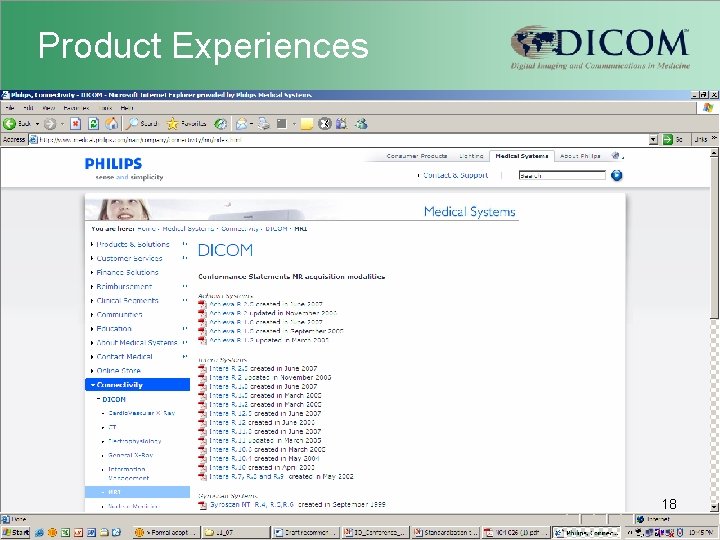
Task: Select the Medical Systems tab
Action: coord(522,156)
